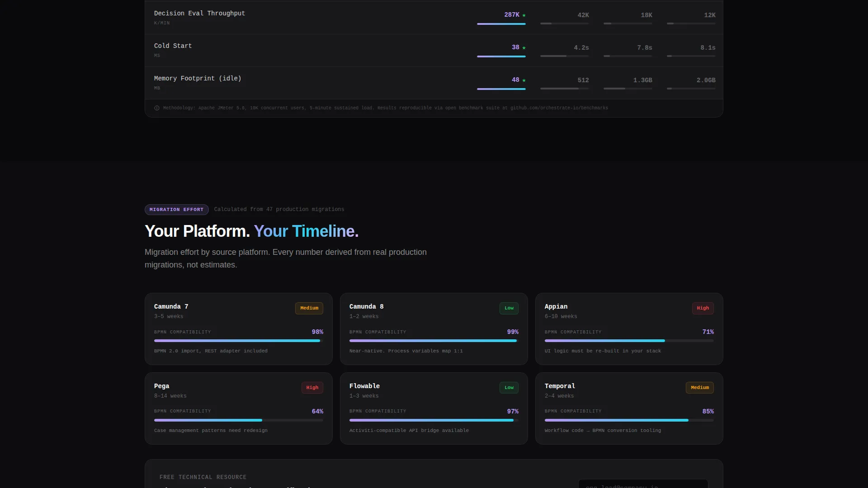
Task: Click 'BPMN 2.0 import, REST adapter included' note
Action: pyautogui.click(x=211, y=351)
